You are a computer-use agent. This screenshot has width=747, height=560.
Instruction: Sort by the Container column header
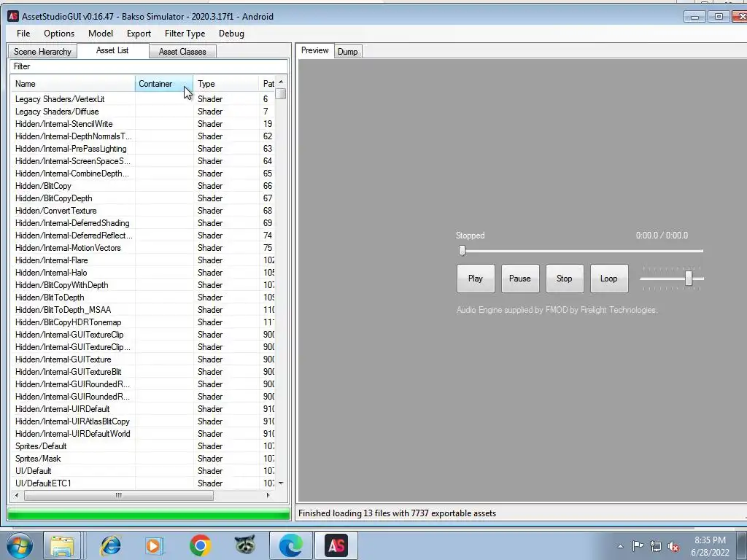point(164,83)
